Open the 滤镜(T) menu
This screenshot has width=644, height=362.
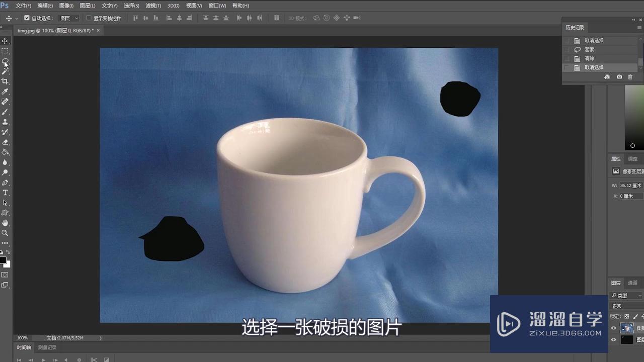tap(153, 6)
